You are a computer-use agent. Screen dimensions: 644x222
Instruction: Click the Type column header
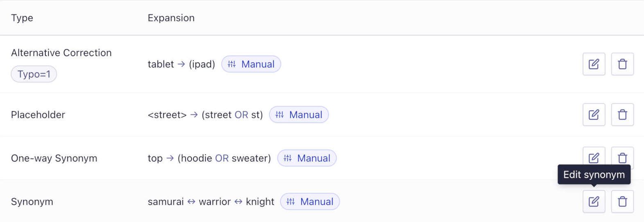tap(22, 18)
